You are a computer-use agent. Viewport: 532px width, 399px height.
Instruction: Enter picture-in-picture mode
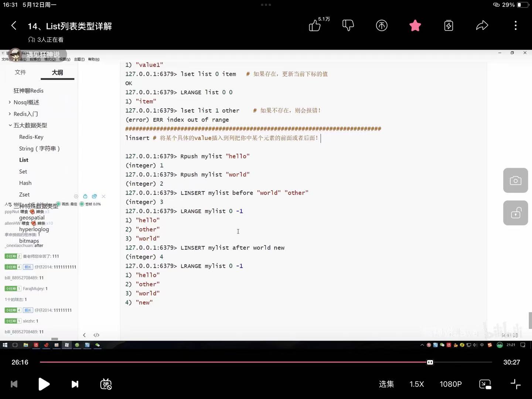[485, 384]
